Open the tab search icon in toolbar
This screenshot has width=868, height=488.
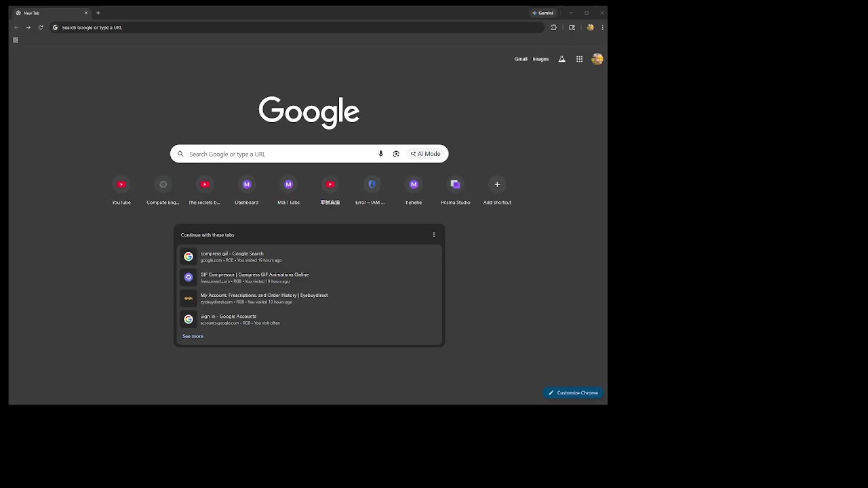(x=572, y=28)
